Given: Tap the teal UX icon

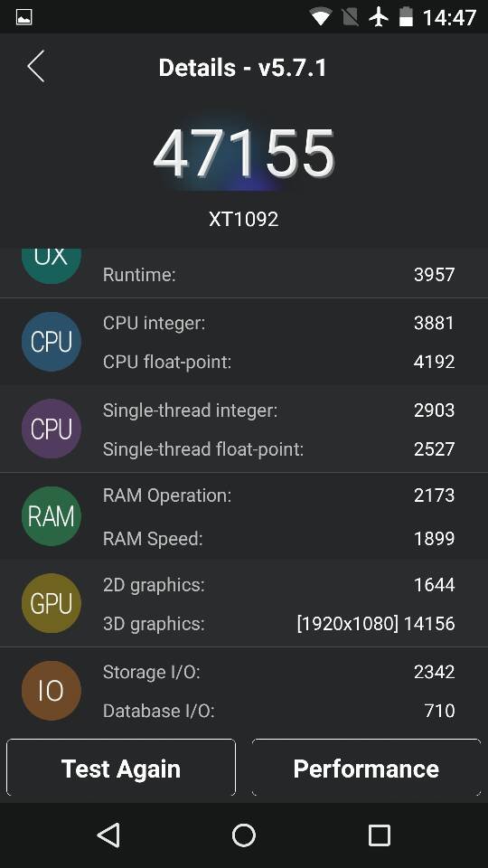Looking at the screenshot, I should click(x=52, y=266).
